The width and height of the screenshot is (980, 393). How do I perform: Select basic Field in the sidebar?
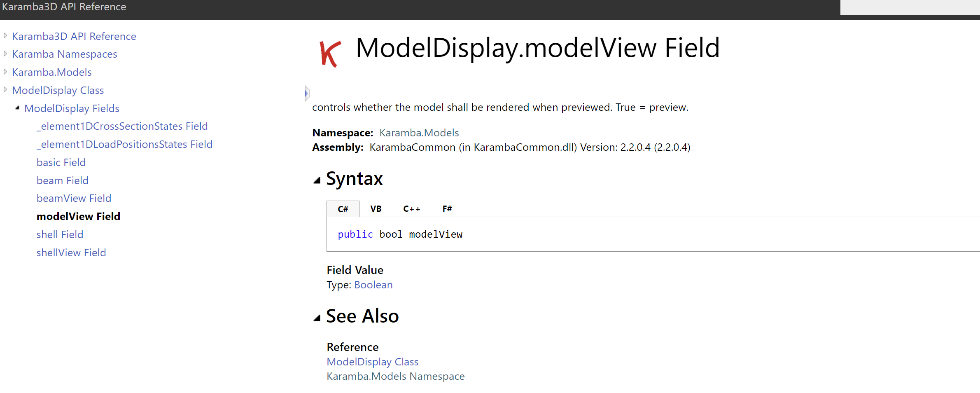pos(61,162)
